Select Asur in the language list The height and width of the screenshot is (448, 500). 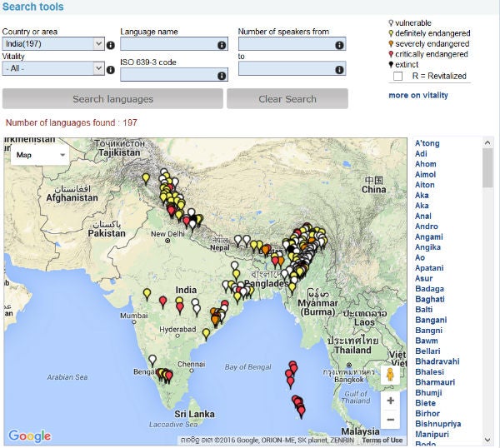tap(424, 278)
